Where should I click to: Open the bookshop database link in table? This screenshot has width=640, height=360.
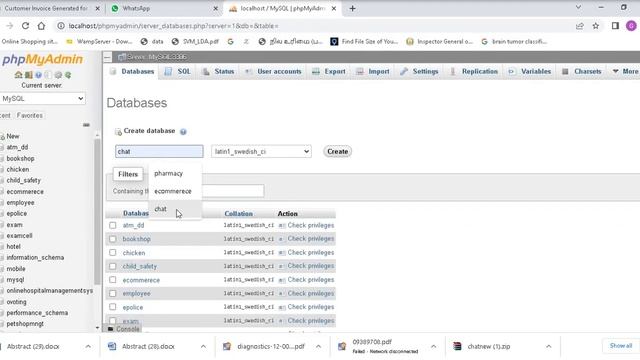137,239
